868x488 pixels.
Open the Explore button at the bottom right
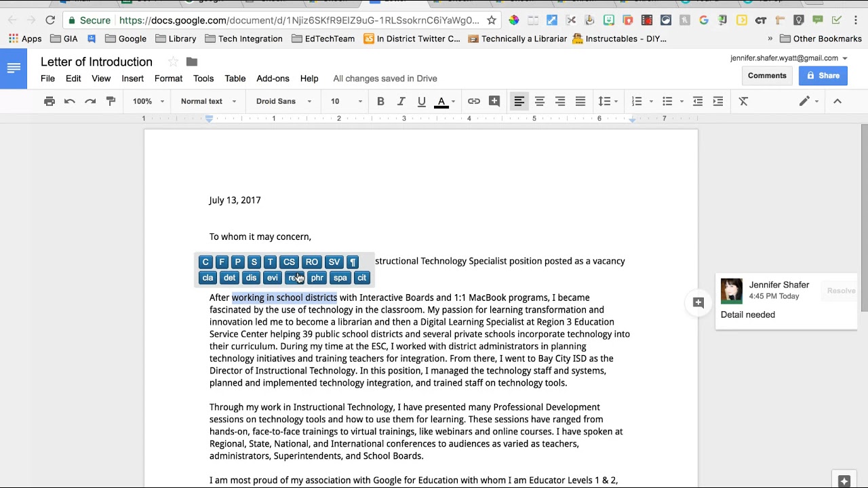[x=844, y=481]
